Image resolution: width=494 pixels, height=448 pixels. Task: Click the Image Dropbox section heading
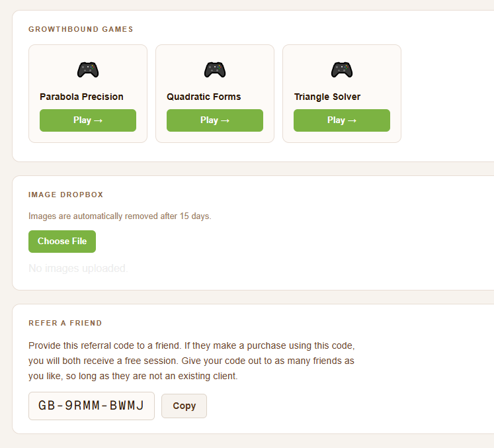(x=66, y=195)
